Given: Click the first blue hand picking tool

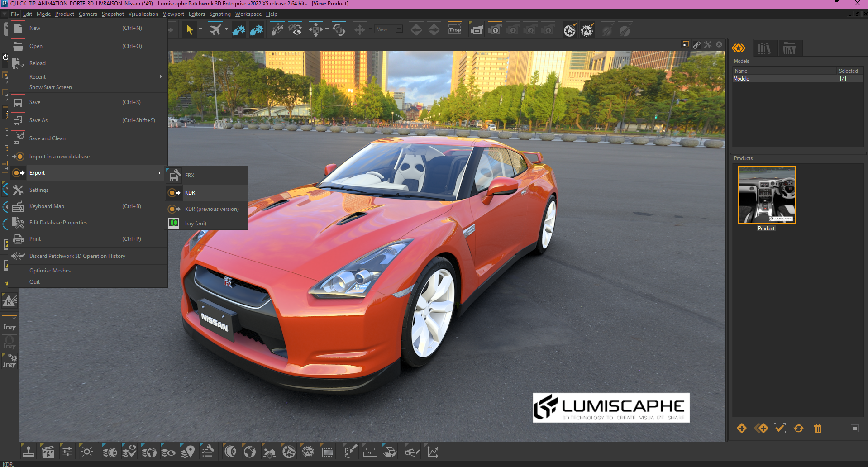Looking at the screenshot, I should [x=239, y=30].
